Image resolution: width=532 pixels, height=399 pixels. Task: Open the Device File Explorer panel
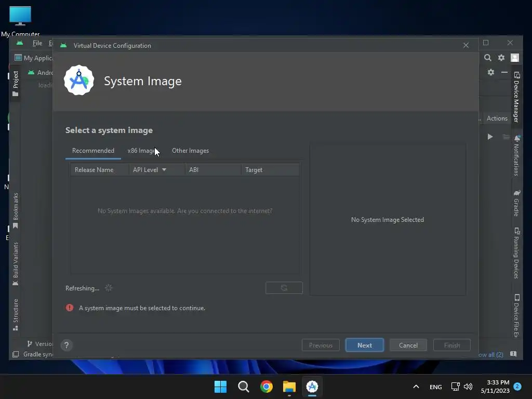coord(516,315)
